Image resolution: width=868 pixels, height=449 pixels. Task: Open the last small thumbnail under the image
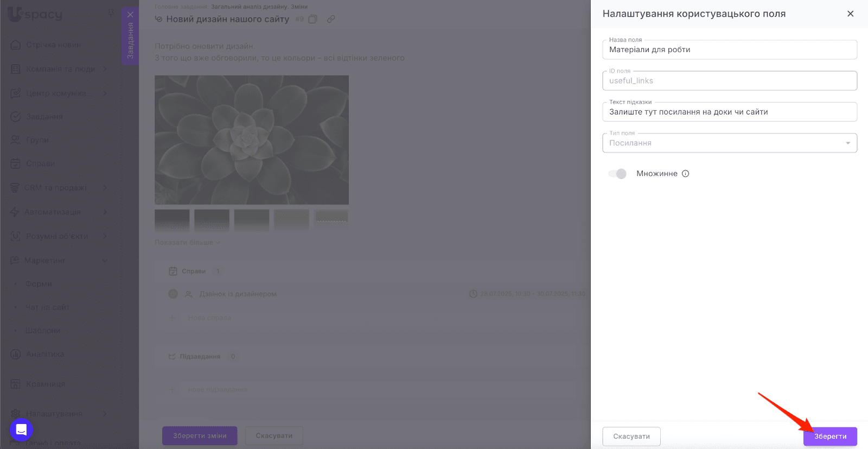[331, 220]
